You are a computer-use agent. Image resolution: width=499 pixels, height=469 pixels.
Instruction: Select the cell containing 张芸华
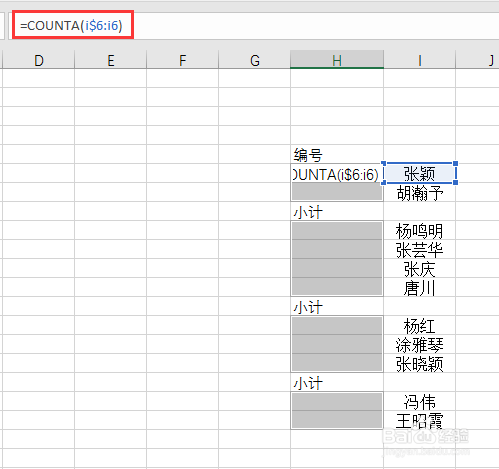click(x=420, y=249)
